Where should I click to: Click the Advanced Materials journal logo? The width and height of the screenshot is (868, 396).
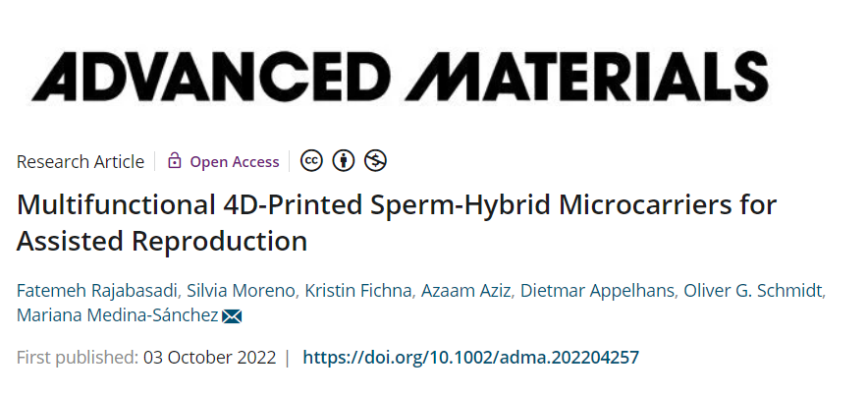pos(400,77)
